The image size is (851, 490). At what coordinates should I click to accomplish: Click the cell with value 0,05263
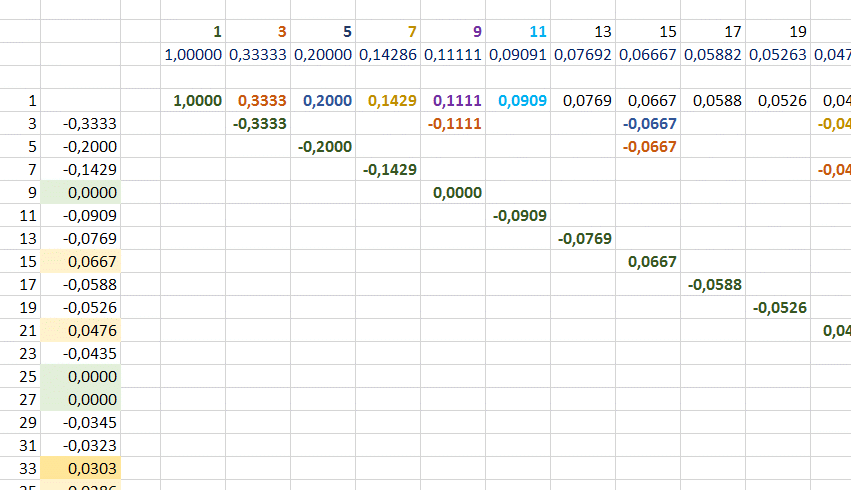pyautogui.click(x=778, y=54)
